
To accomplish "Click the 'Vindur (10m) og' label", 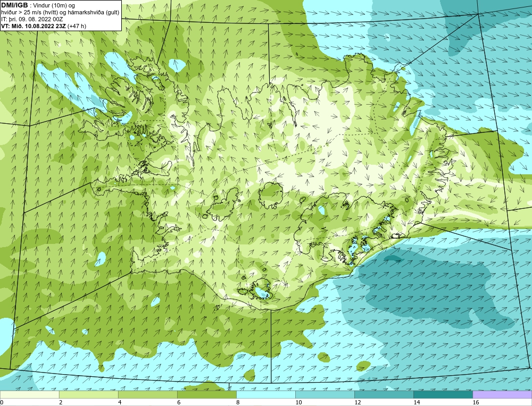I will (55, 5).
